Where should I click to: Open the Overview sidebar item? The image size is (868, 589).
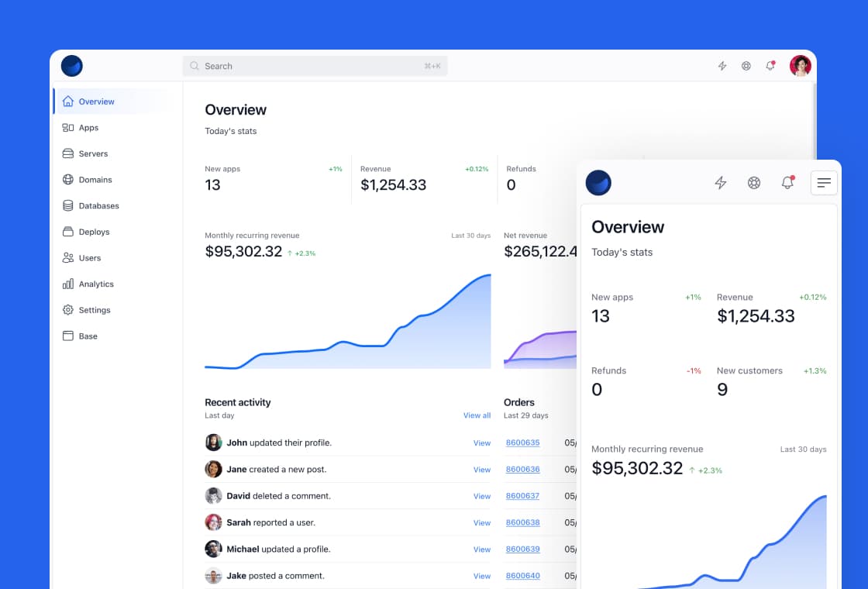[x=113, y=102]
